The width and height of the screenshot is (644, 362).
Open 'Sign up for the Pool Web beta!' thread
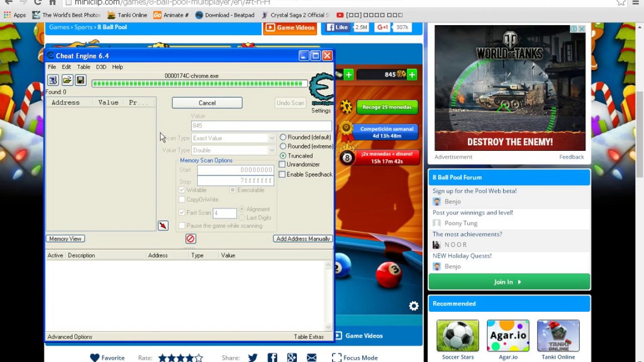474,191
